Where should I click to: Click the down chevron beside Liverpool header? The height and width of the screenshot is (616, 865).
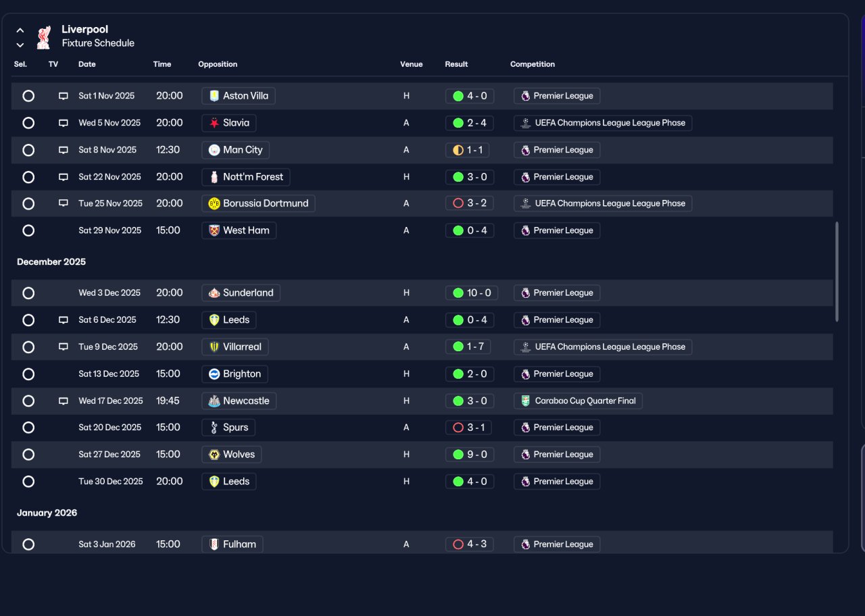tap(20, 45)
